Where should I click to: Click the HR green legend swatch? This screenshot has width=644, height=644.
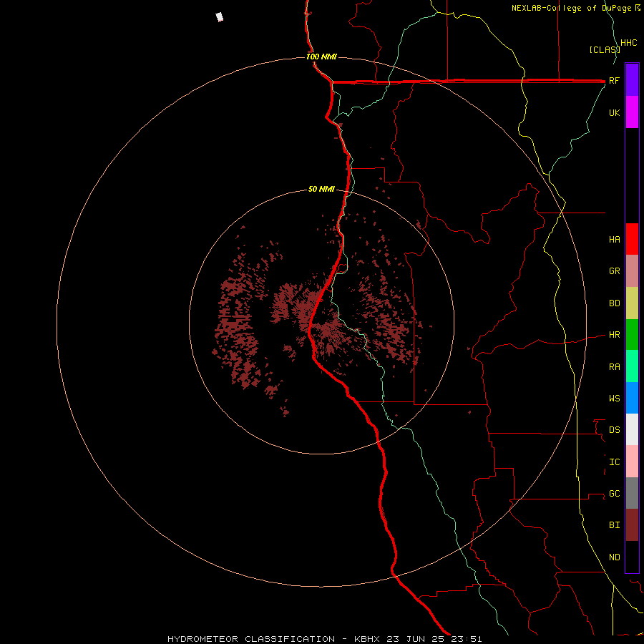tap(632, 335)
